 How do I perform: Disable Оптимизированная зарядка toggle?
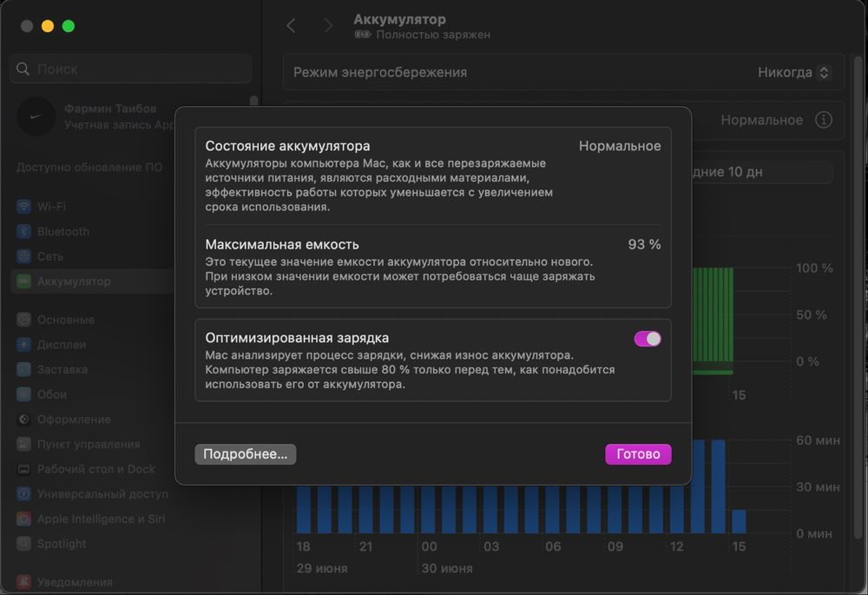click(648, 339)
